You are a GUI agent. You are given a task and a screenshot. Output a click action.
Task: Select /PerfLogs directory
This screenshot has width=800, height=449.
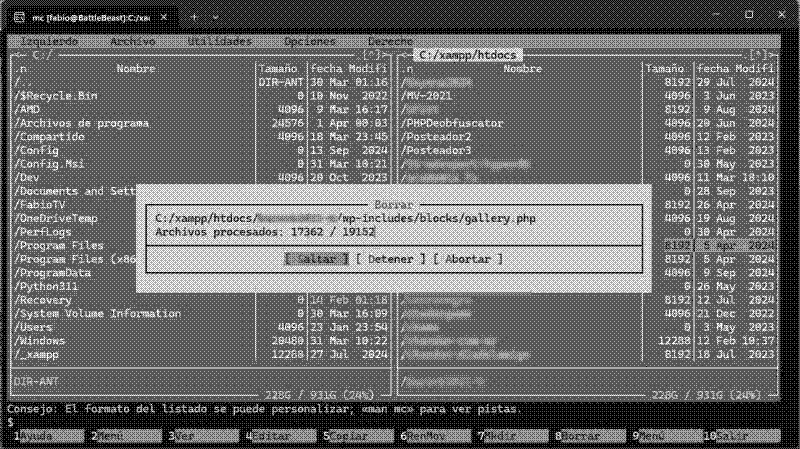click(x=43, y=232)
